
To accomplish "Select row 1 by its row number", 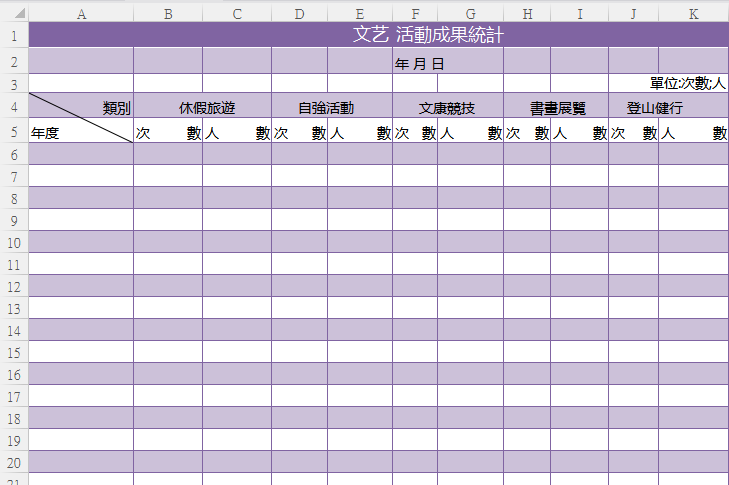I will (x=14, y=35).
